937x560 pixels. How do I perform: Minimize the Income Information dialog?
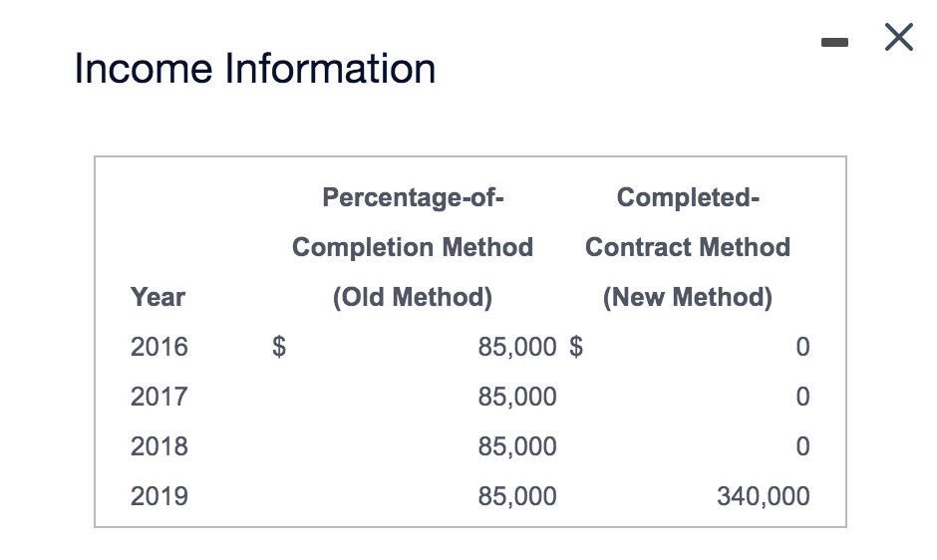click(x=833, y=42)
